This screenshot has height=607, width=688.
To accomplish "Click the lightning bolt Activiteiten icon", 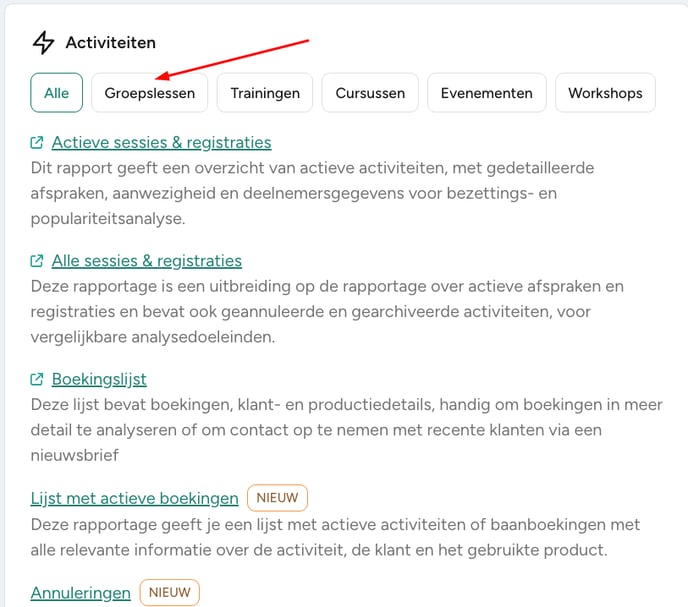I will pos(43,43).
